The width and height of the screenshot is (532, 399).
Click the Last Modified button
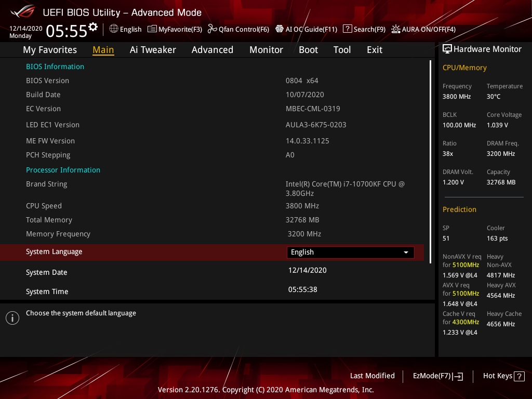click(x=372, y=376)
